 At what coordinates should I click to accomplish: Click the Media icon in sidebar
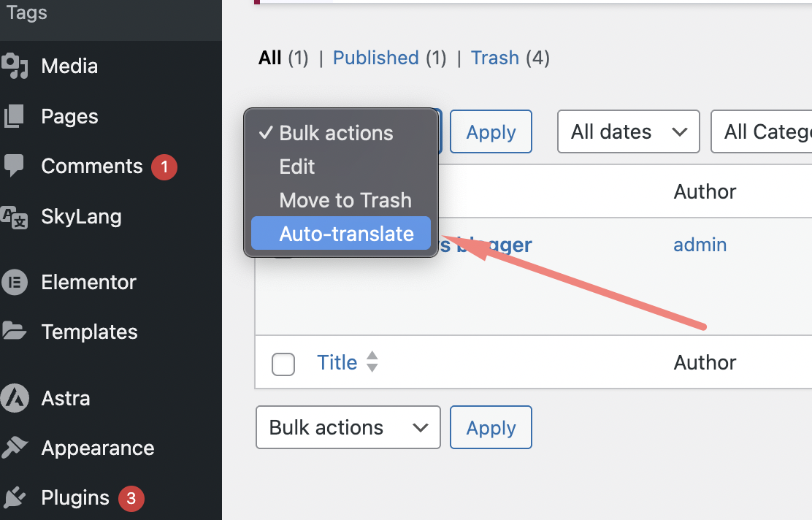pos(15,66)
